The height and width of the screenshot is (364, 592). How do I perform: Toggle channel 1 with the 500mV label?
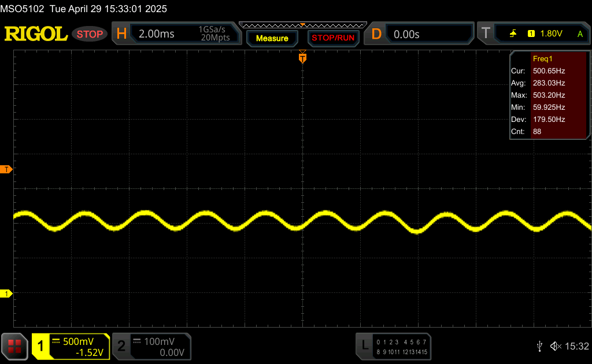(x=71, y=346)
